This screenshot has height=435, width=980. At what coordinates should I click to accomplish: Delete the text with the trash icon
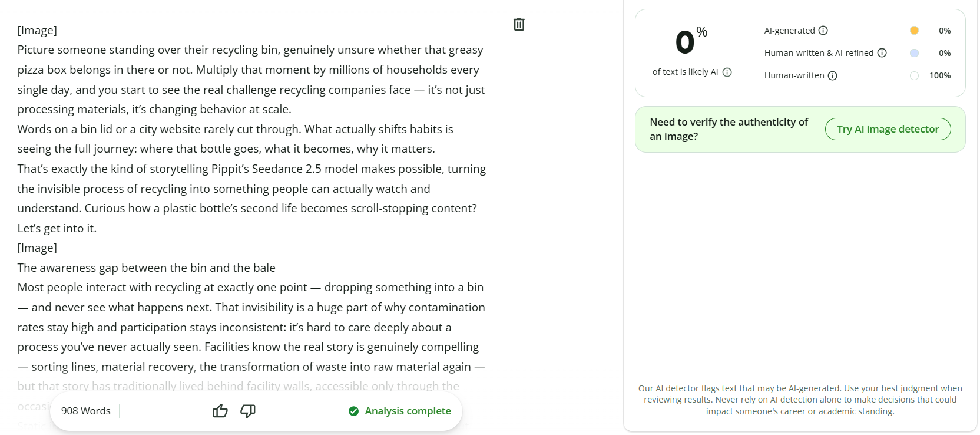tap(519, 24)
